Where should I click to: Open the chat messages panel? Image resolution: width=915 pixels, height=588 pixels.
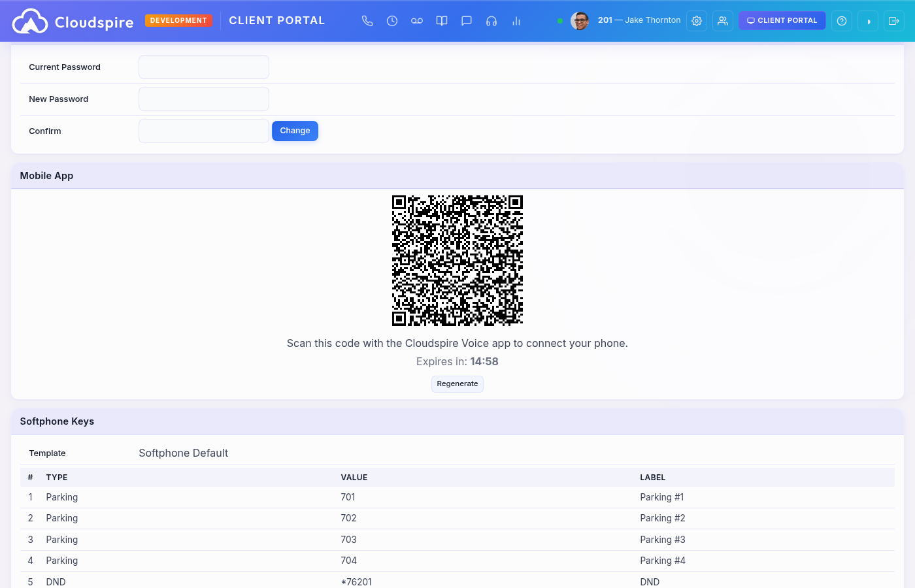pyautogui.click(x=467, y=20)
